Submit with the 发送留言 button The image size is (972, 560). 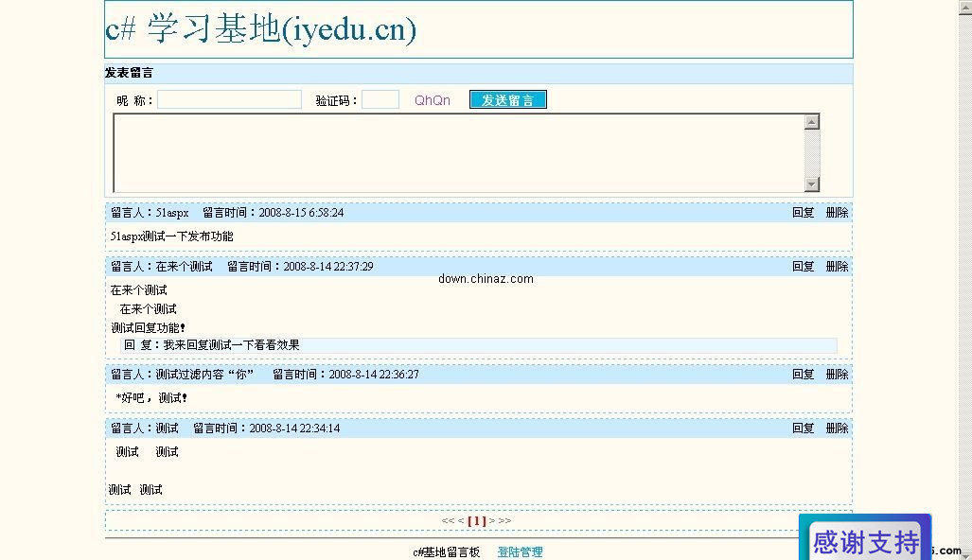tap(507, 99)
